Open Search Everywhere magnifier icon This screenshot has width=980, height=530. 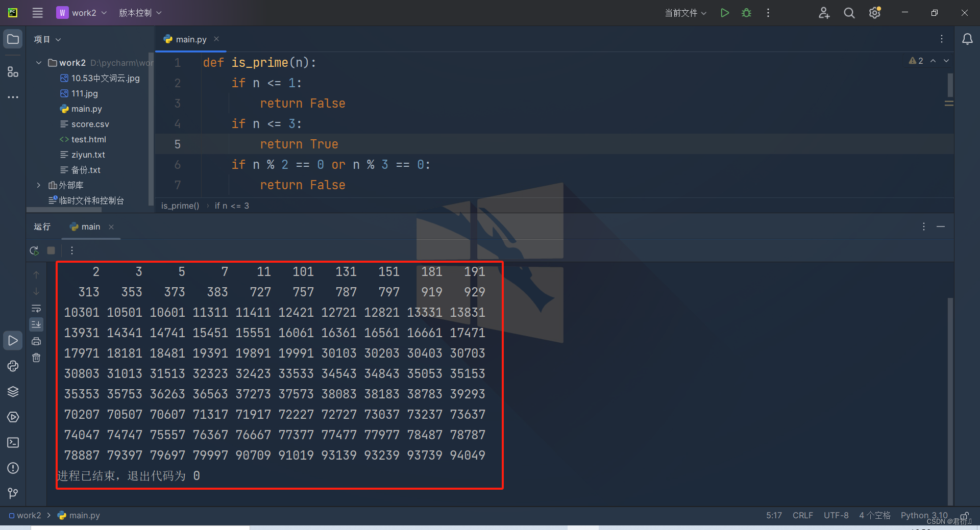(x=849, y=13)
